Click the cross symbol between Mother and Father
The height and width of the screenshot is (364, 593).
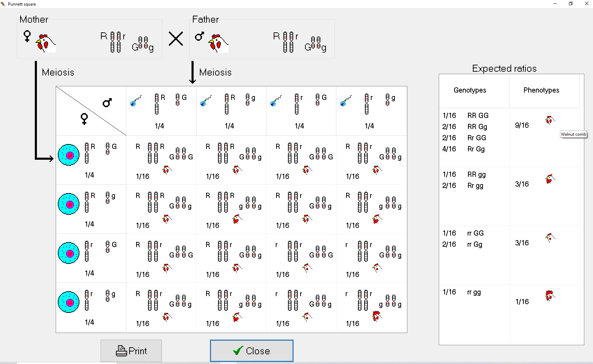pyautogui.click(x=176, y=39)
